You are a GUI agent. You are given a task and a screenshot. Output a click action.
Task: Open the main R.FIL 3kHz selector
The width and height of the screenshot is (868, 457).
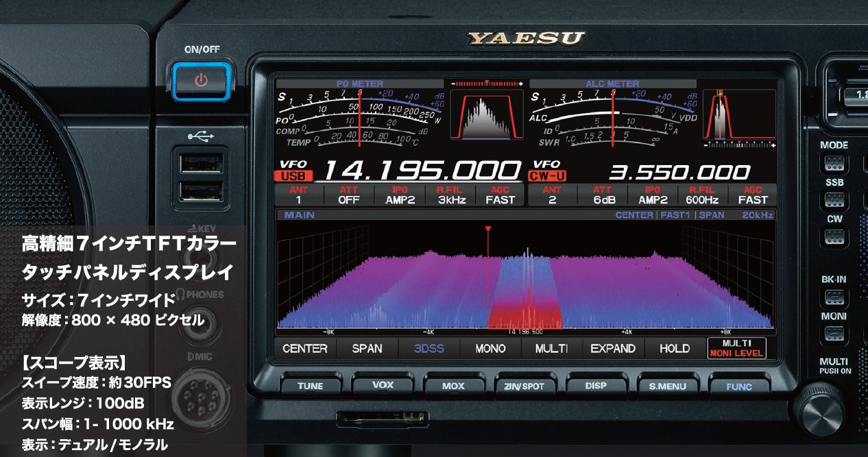click(x=451, y=195)
